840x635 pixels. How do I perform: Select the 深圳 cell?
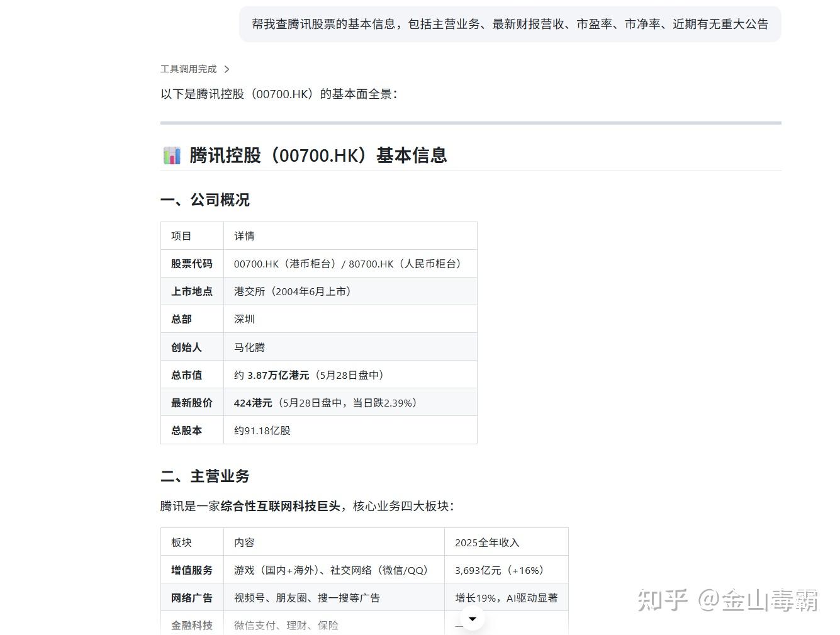click(x=350, y=319)
